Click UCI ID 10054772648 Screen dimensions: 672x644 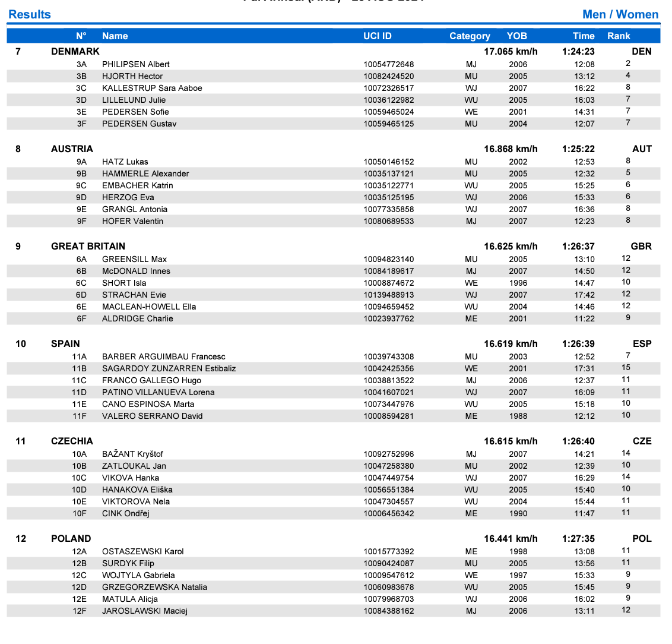(389, 64)
